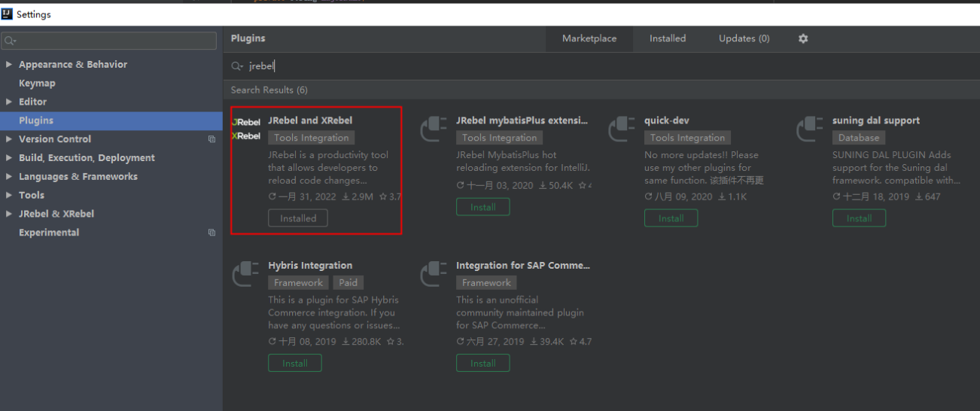
Task: Click the Search Results (6) heading
Action: tap(269, 90)
